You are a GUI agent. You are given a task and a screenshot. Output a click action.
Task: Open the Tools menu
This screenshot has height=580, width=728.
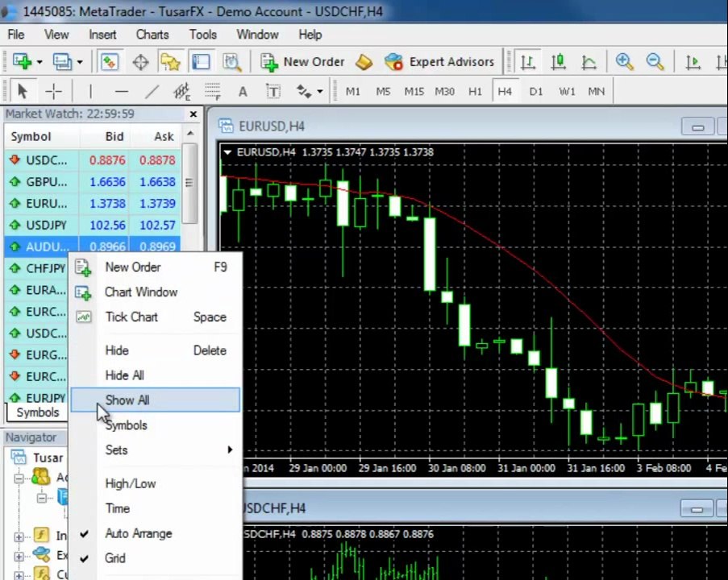pyautogui.click(x=203, y=35)
